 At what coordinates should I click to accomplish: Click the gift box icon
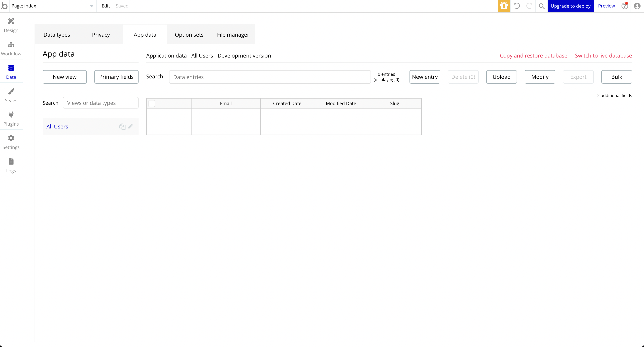(x=504, y=6)
